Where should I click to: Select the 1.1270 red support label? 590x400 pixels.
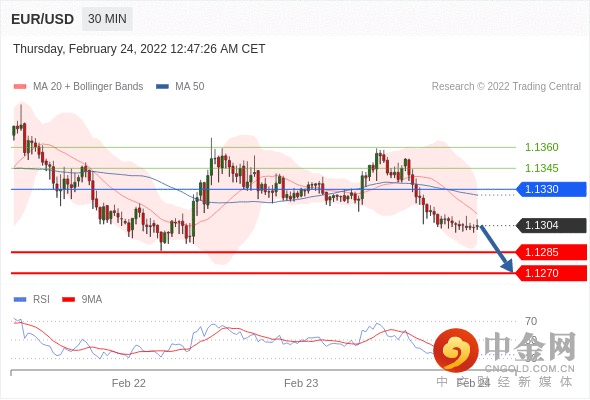tap(551, 273)
